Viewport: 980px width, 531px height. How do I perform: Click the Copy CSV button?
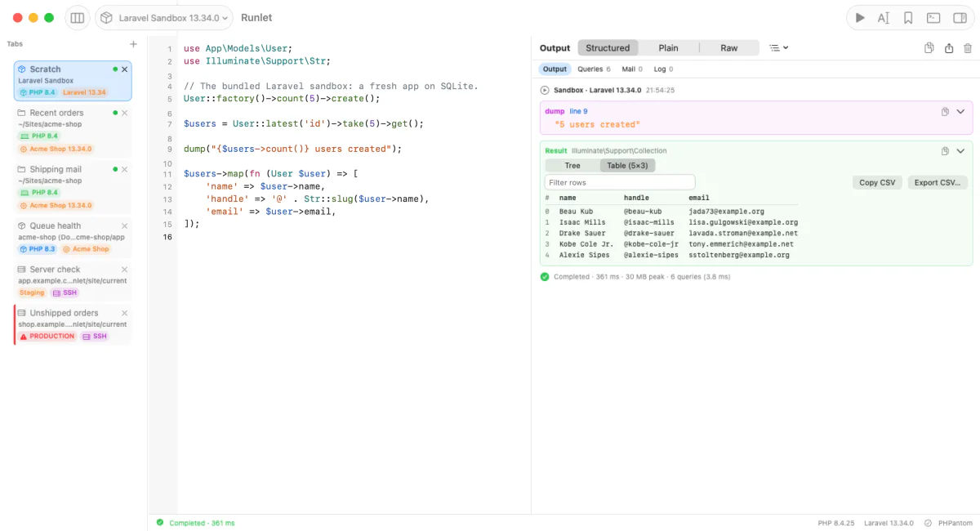[x=877, y=183]
